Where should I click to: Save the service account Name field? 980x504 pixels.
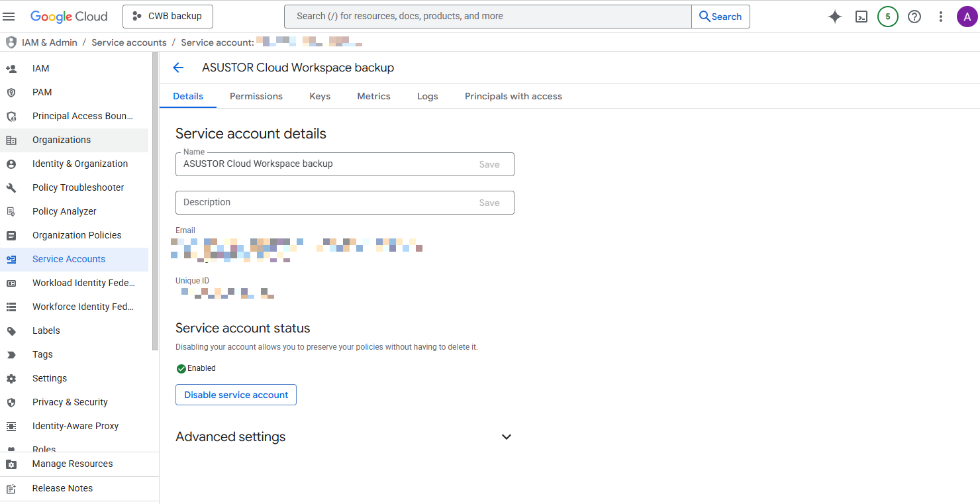coord(489,164)
